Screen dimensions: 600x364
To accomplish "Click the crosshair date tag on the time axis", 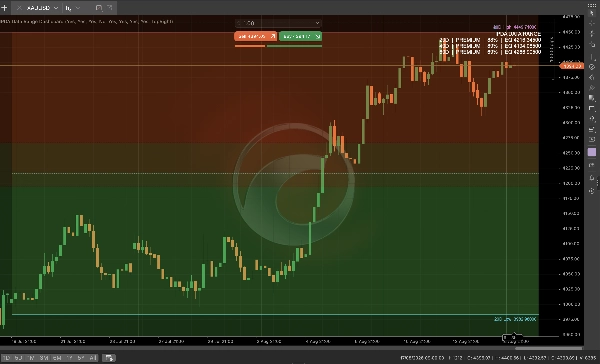I will pyautogui.click(x=512, y=338).
